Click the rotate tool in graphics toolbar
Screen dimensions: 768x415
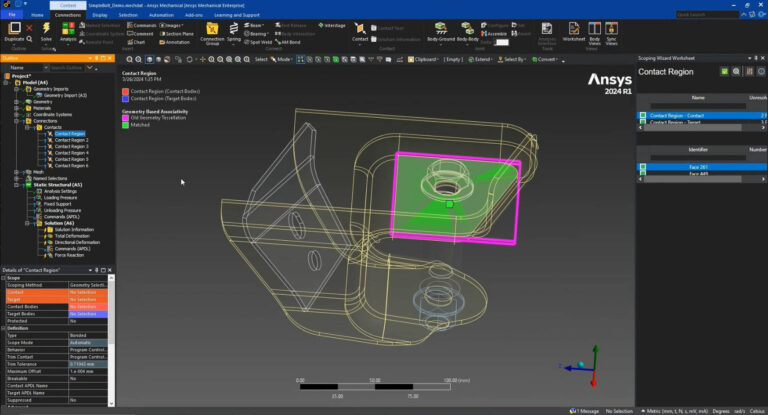[x=190, y=59]
